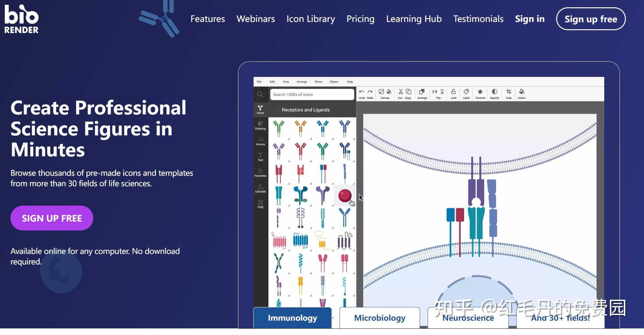
Task: Select the Drawing sidebar tool
Action: (x=260, y=125)
